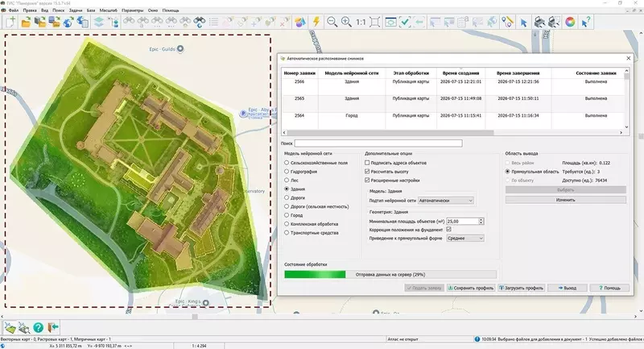
Task: Enable Подписать адреса объектов checkbox
Action: tap(367, 163)
